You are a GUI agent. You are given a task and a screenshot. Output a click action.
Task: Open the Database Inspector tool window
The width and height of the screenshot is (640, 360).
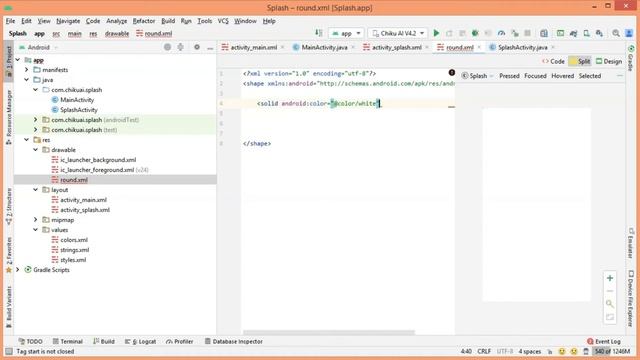[x=233, y=342]
